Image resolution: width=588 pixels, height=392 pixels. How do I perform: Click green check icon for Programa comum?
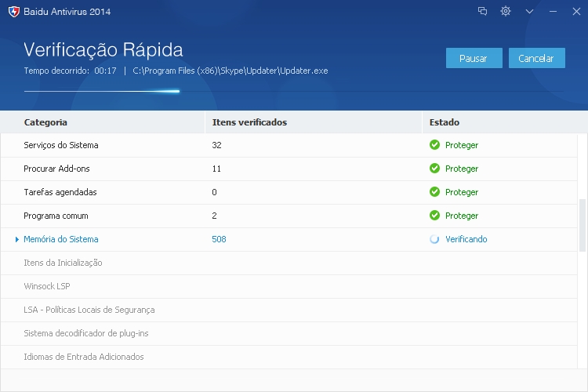[x=434, y=216]
